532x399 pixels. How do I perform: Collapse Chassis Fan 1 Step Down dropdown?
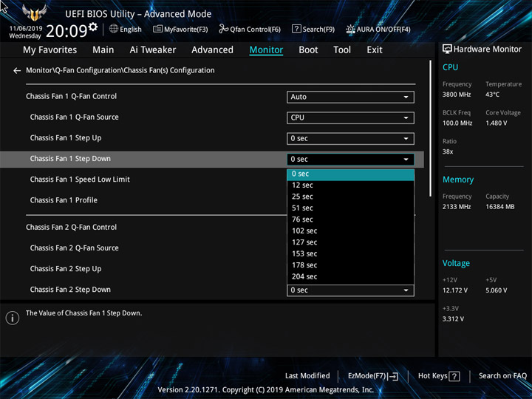[x=350, y=159]
